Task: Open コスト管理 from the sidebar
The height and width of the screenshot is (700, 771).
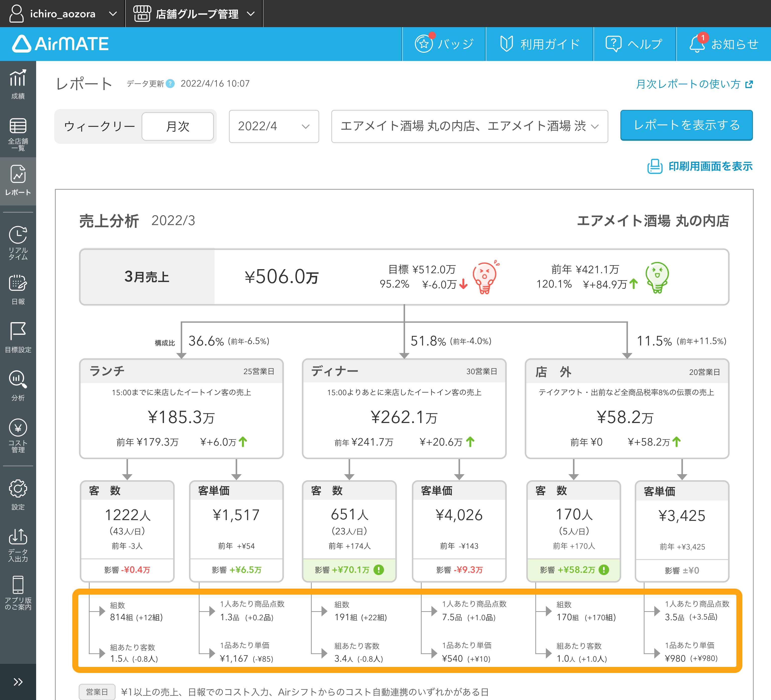Action: 18,434
